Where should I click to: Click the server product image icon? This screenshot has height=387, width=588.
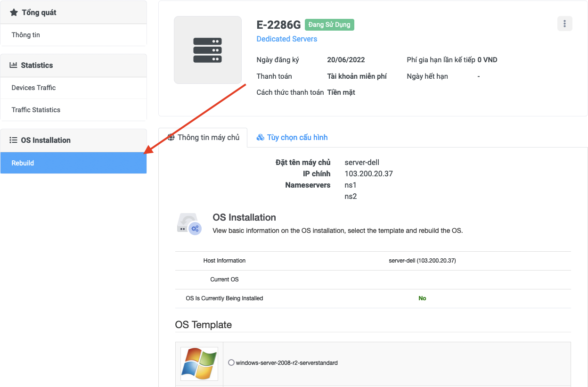[x=208, y=50]
